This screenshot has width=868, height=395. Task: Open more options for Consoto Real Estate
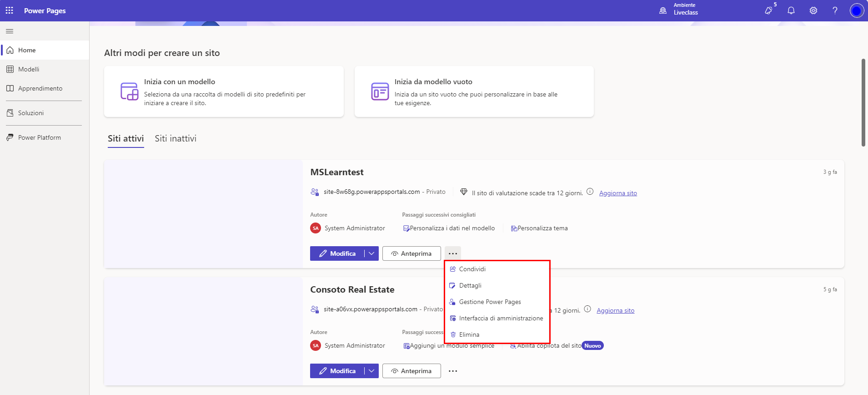(453, 371)
